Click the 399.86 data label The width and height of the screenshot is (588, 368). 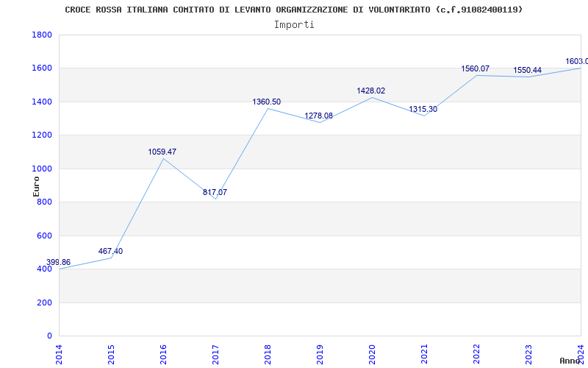click(58, 262)
